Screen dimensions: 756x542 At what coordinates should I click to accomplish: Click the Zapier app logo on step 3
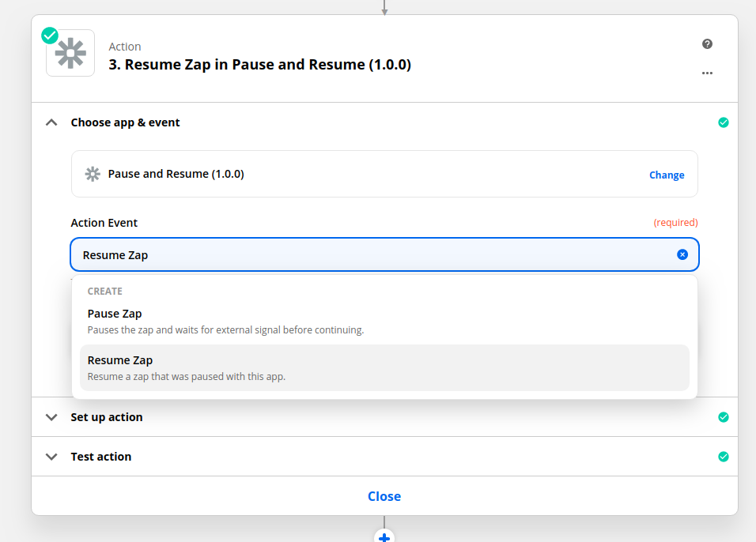coord(70,54)
